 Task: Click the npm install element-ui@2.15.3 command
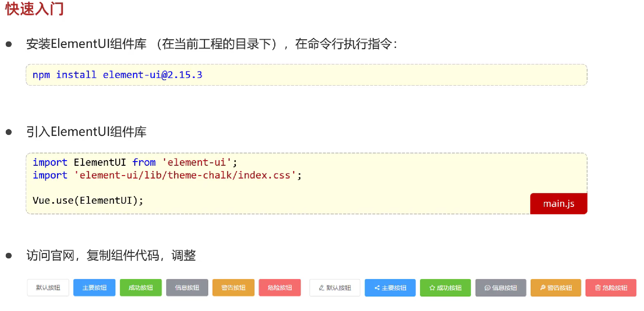point(117,75)
